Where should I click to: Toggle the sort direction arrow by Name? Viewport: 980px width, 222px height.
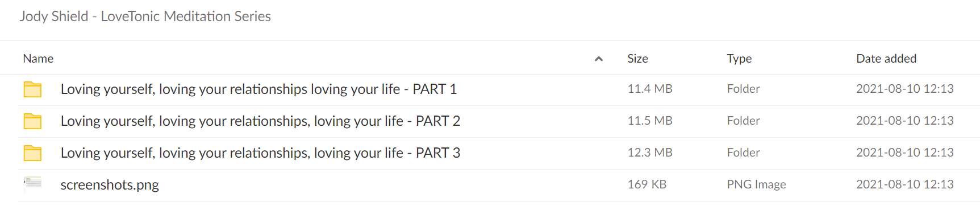click(x=598, y=59)
